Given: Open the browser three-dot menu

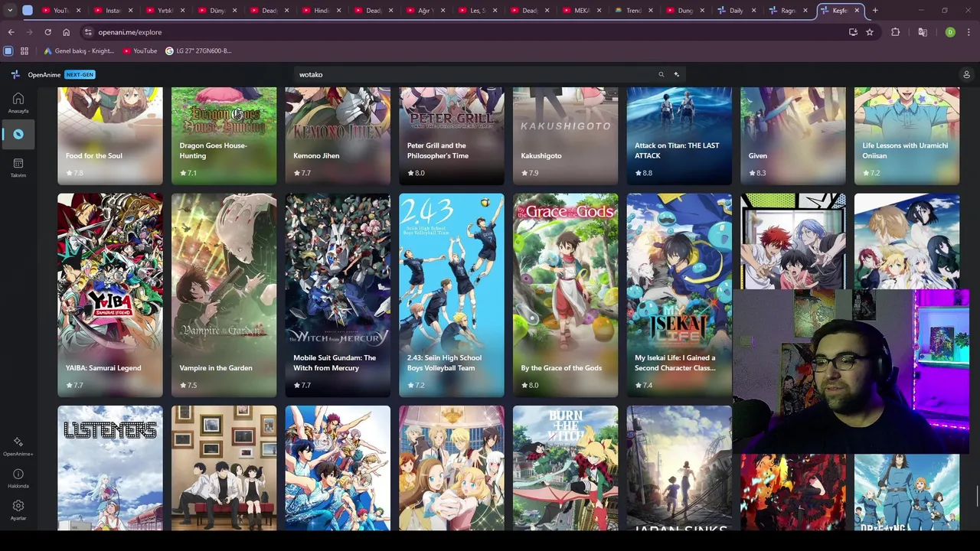Looking at the screenshot, I should (x=969, y=32).
